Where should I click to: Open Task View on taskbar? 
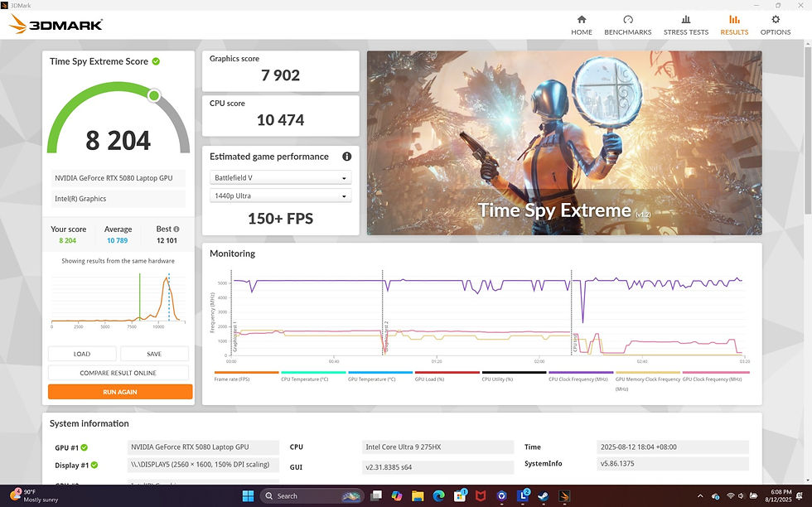[x=376, y=495]
